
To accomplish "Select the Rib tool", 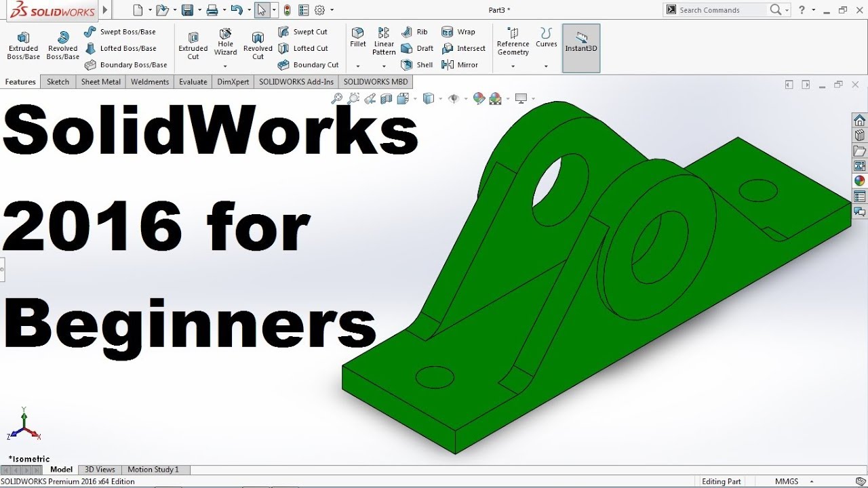I will [x=414, y=32].
